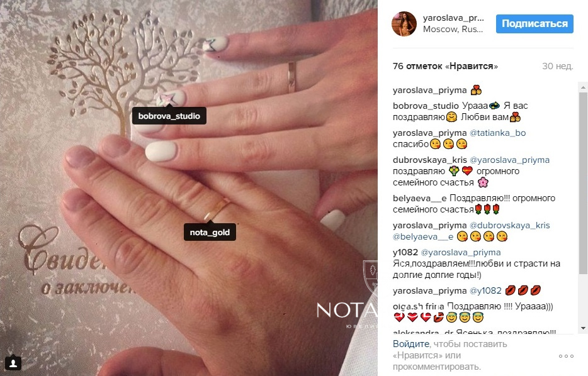Viewport: 588px width, 376px height.
Task: Click the 76 отметок «Нравится» likes count
Action: pyautogui.click(x=445, y=66)
